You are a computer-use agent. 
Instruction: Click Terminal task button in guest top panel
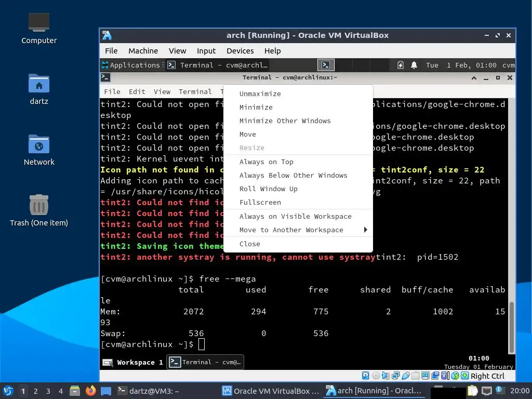click(x=218, y=65)
